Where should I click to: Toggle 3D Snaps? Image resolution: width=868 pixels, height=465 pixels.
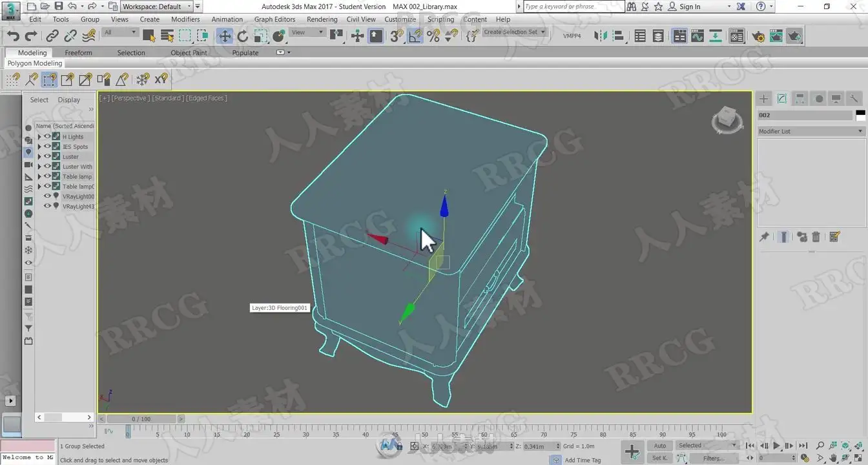[x=397, y=36]
